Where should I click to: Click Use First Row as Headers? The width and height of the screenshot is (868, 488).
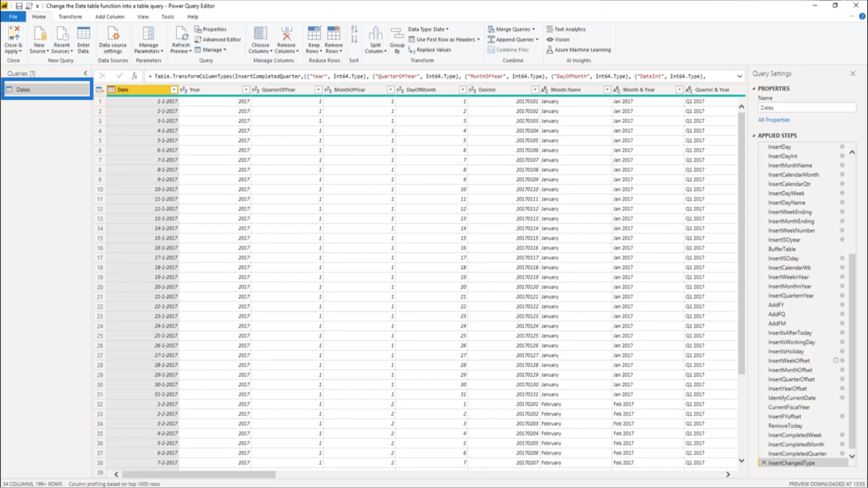(x=444, y=39)
